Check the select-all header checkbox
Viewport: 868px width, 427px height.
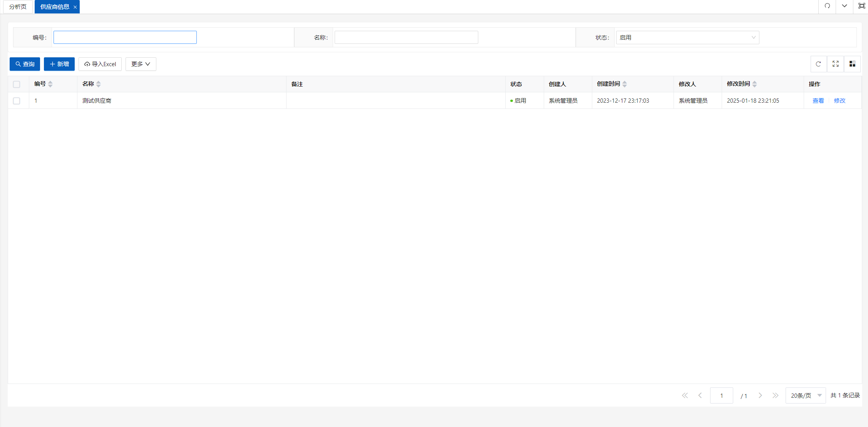coord(17,84)
